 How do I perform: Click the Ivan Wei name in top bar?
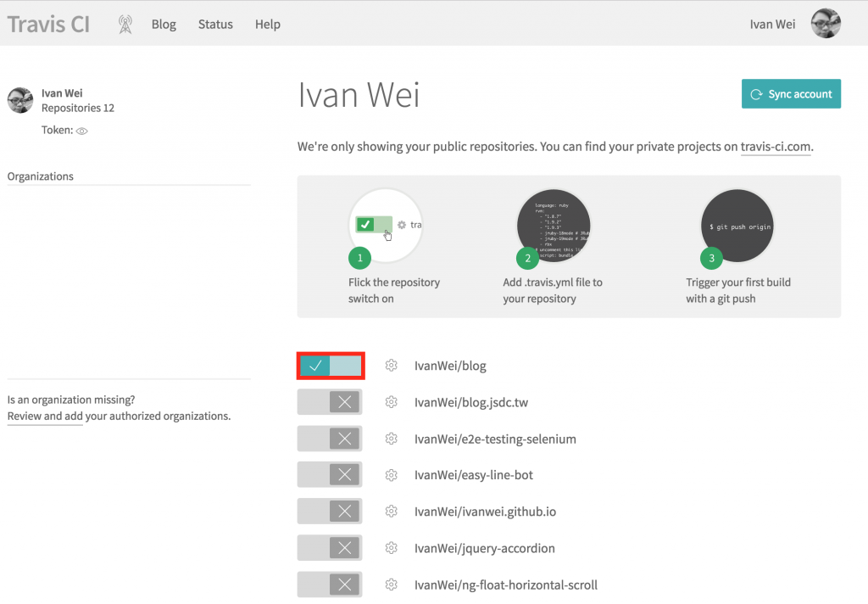[772, 25]
